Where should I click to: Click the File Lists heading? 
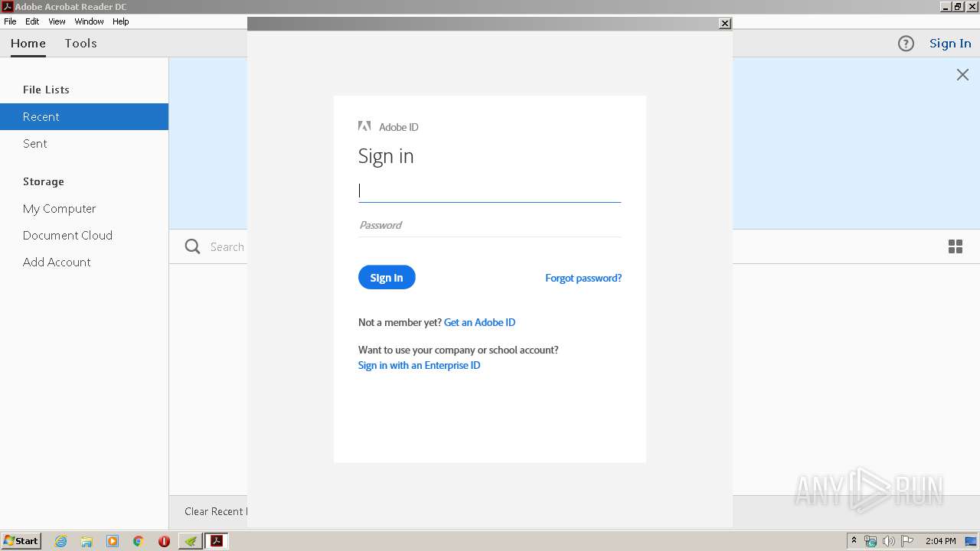(46, 90)
